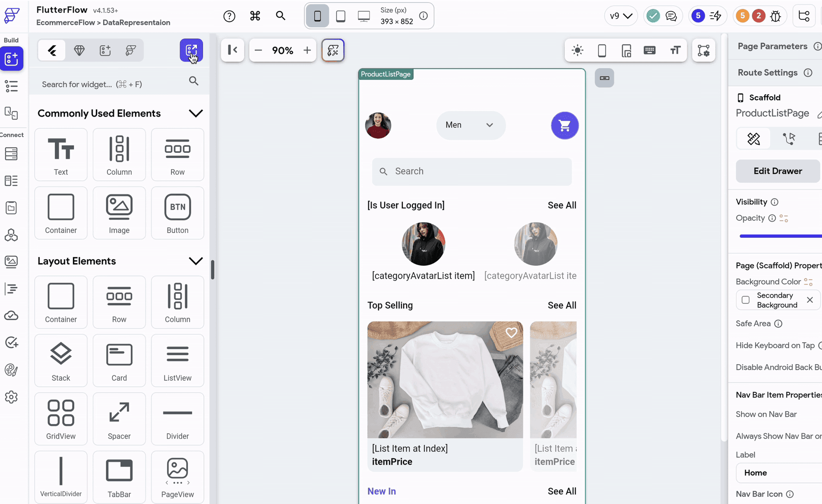Open the Background Color variable binding icon
The width and height of the screenshot is (822, 504).
(x=808, y=282)
